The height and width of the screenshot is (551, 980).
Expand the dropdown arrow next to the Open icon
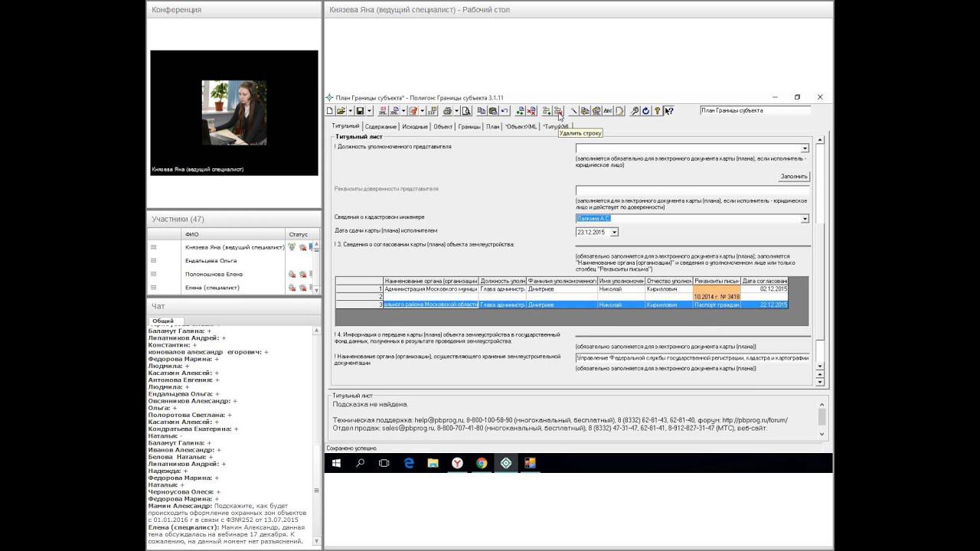point(349,111)
